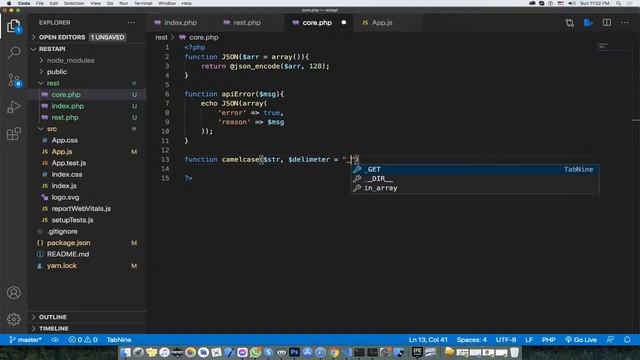Open the errors and warnings indicator
Image resolution: width=640 pixels, height=360 pixels.
click(83, 340)
